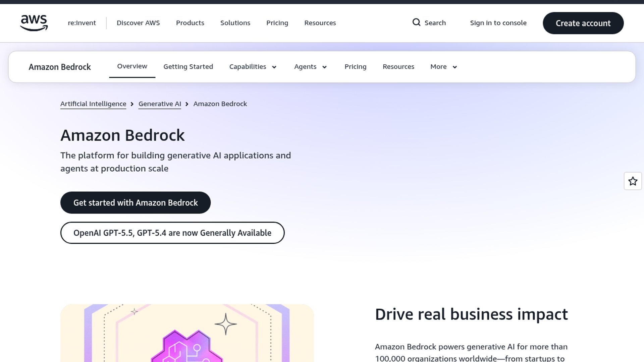Click Get started with Amazon Bedrock
The width and height of the screenshot is (644, 362).
pos(136,202)
